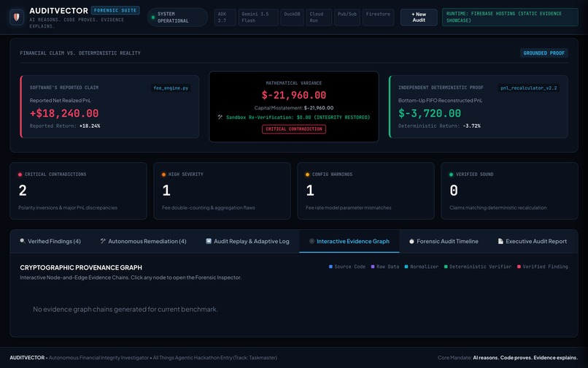Click the $-21,960.00 mathematical variance value
The width and height of the screenshot is (588, 368).
click(294, 95)
